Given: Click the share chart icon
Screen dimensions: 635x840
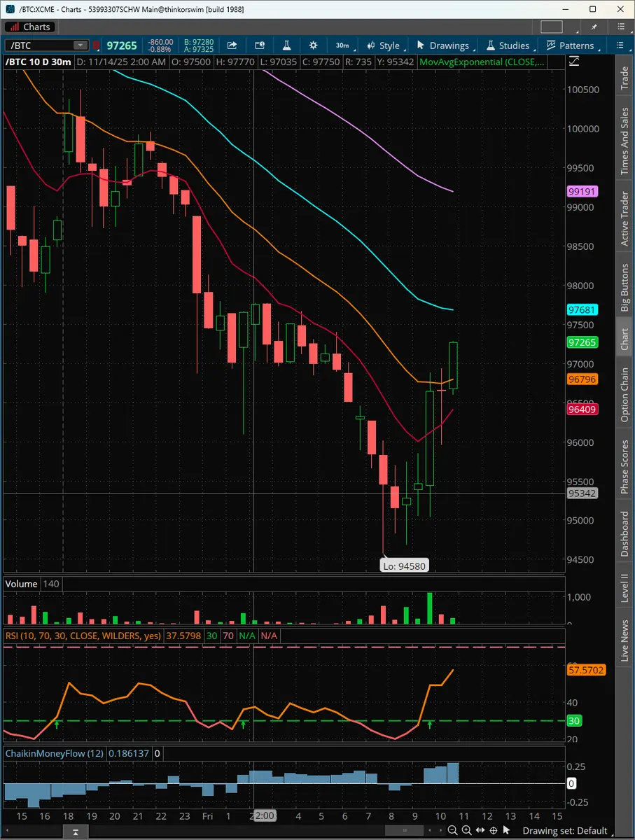Looking at the screenshot, I should (232, 45).
